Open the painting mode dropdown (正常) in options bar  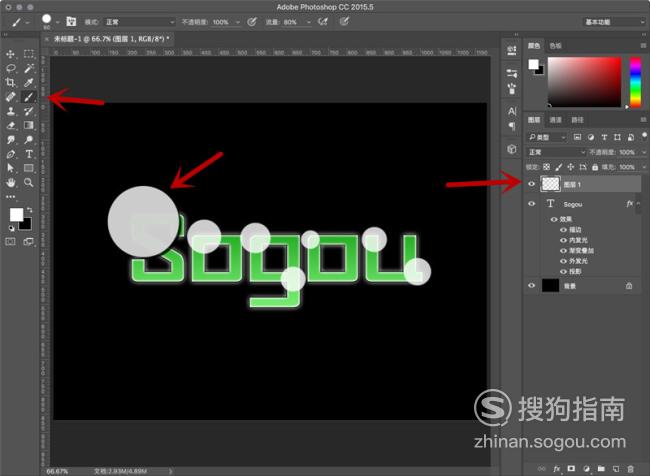[x=139, y=22]
